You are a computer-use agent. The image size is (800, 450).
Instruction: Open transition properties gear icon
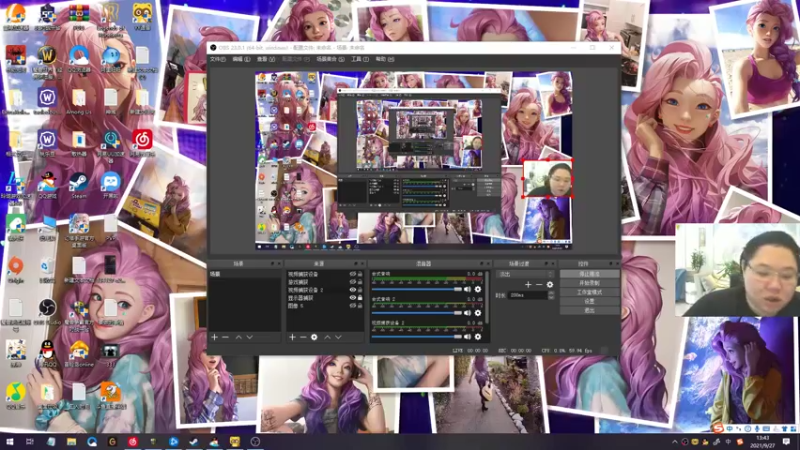pos(549,285)
